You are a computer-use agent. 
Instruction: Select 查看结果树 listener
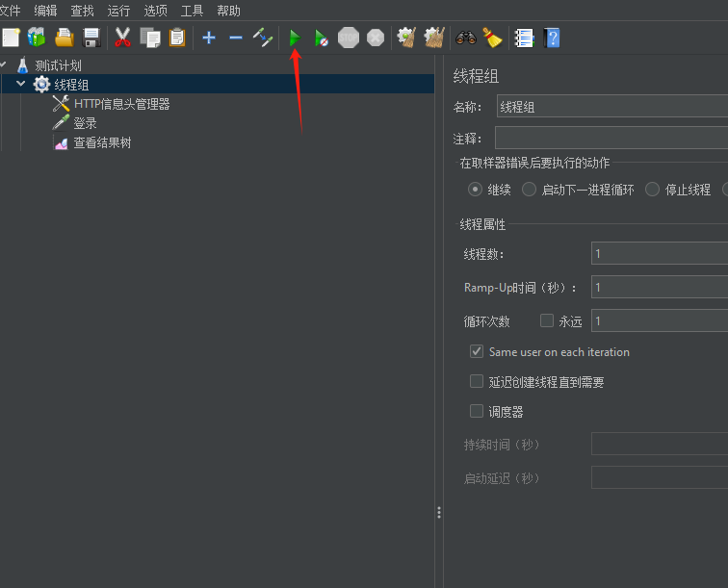[102, 142]
